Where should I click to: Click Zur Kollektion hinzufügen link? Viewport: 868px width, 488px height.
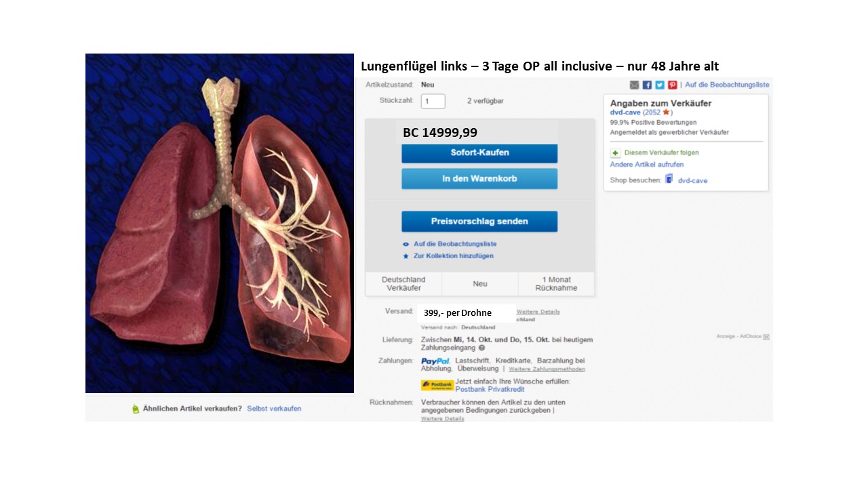454,256
